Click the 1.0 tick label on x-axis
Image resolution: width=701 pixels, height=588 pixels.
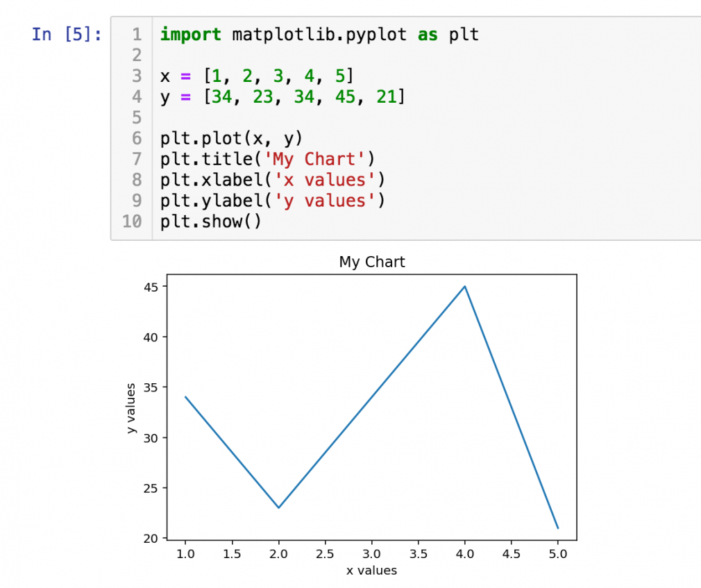185,555
